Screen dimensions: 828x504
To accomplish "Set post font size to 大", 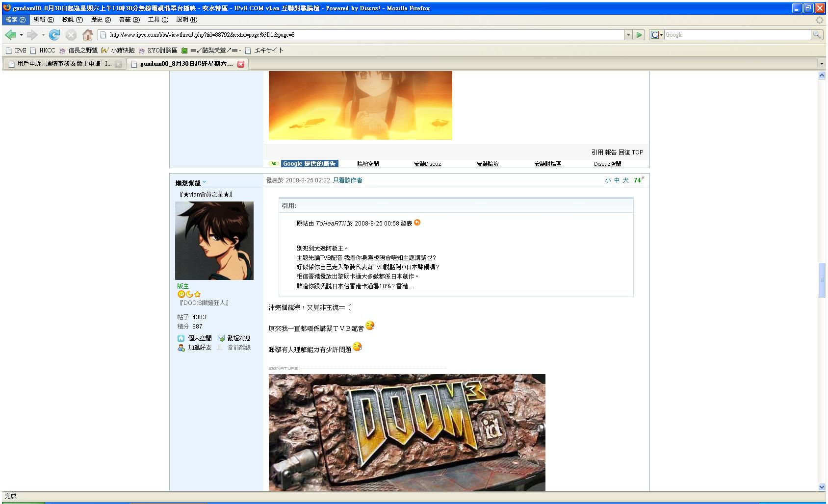I will tap(625, 180).
